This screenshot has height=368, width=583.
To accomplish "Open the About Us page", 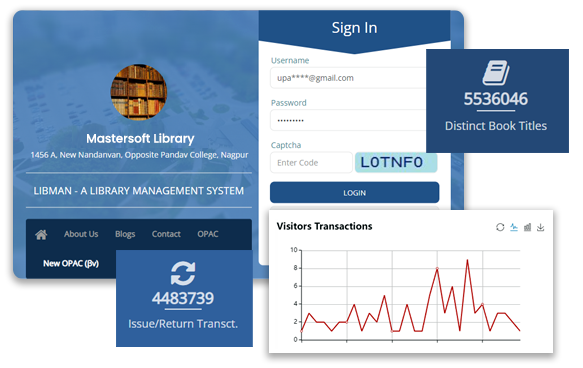I will 81,234.
